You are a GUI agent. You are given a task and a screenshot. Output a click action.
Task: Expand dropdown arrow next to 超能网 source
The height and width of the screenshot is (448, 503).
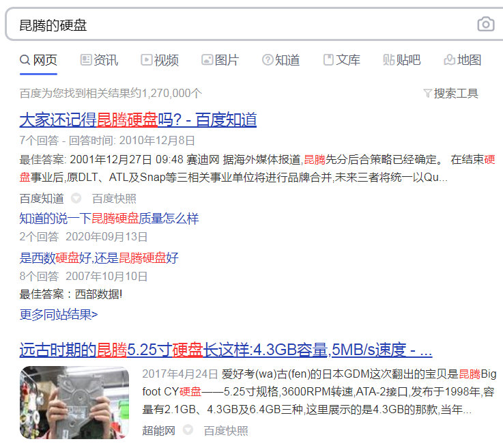(x=188, y=431)
